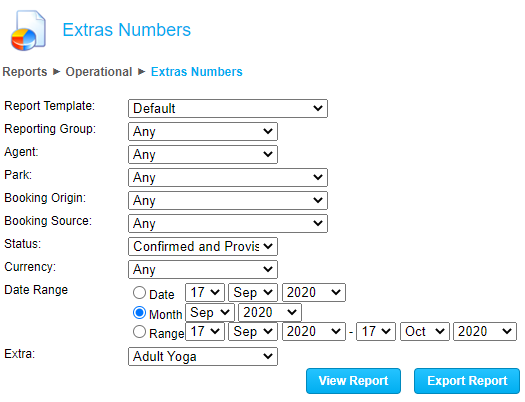
Task: Open the Park dropdown
Action: pyautogui.click(x=228, y=177)
